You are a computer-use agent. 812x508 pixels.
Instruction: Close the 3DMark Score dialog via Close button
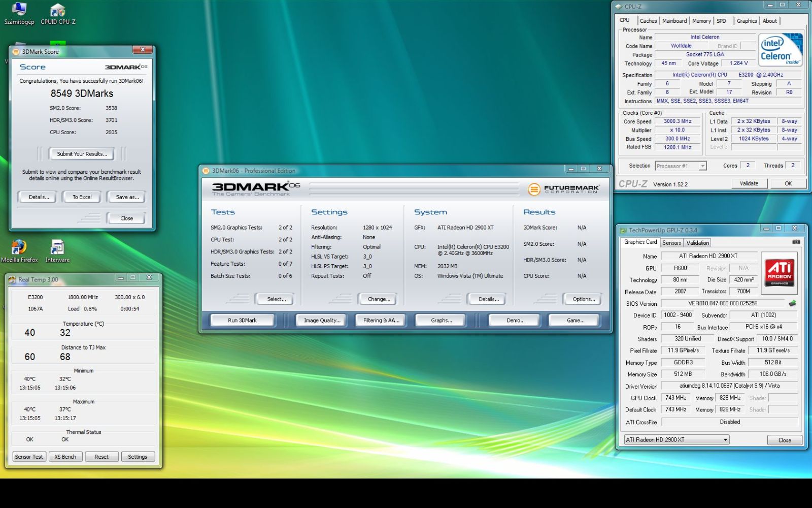(127, 218)
